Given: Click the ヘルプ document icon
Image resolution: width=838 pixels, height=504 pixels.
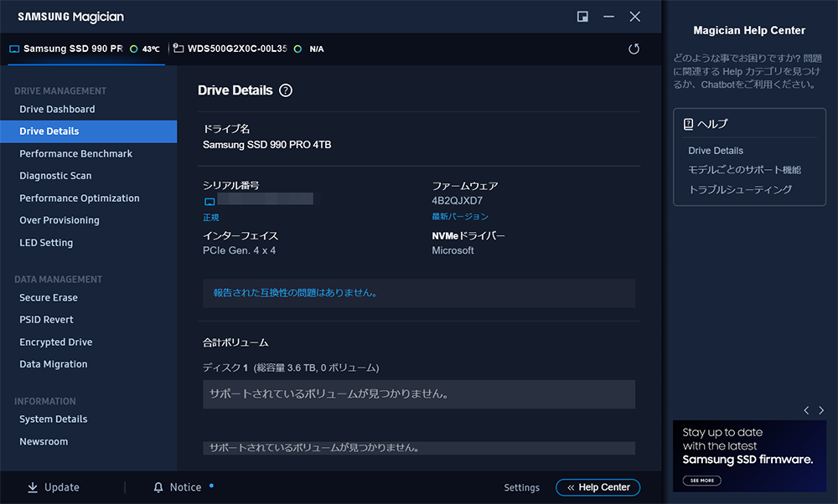Looking at the screenshot, I should tap(688, 124).
